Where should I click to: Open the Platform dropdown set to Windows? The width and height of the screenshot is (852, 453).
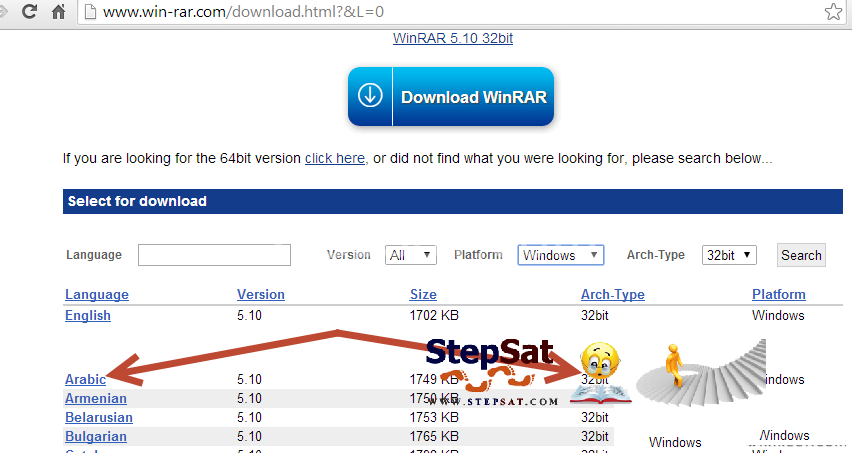click(561, 255)
